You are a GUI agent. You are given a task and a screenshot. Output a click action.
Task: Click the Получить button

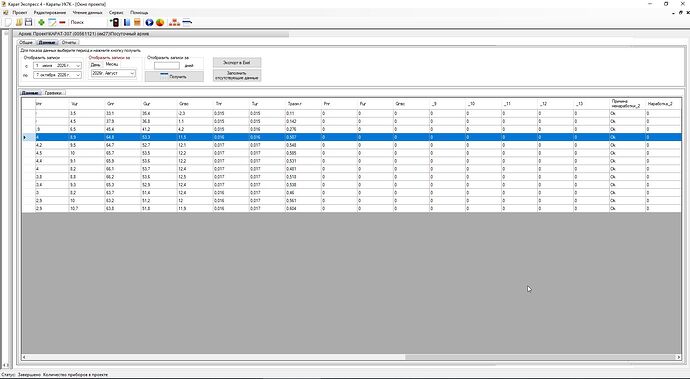click(174, 76)
